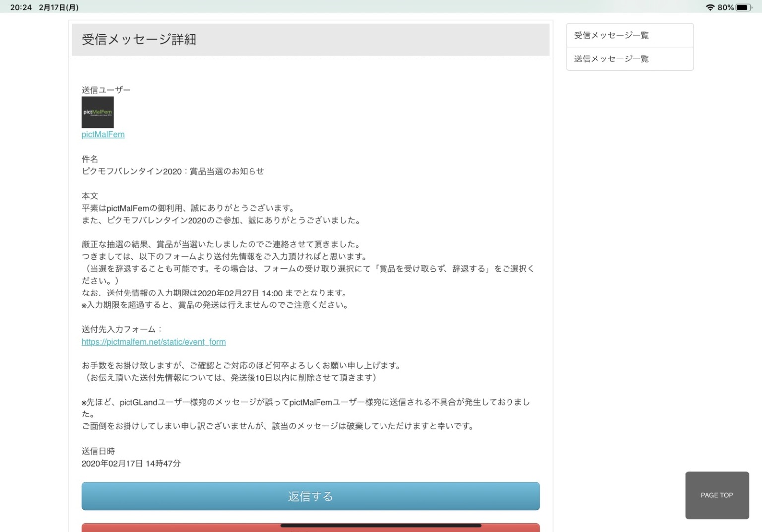Open the pictmalfem.net event_form URL
This screenshot has width=762, height=532.
pyautogui.click(x=154, y=342)
